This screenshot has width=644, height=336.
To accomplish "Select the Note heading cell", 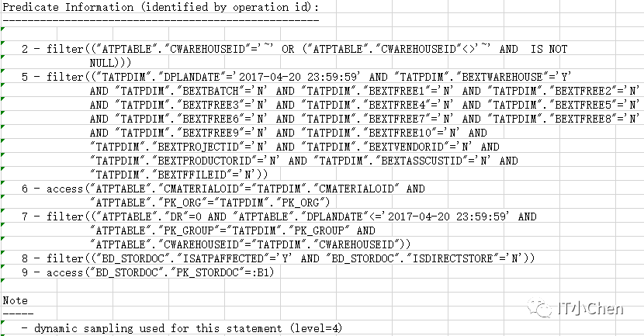I will coord(16,300).
